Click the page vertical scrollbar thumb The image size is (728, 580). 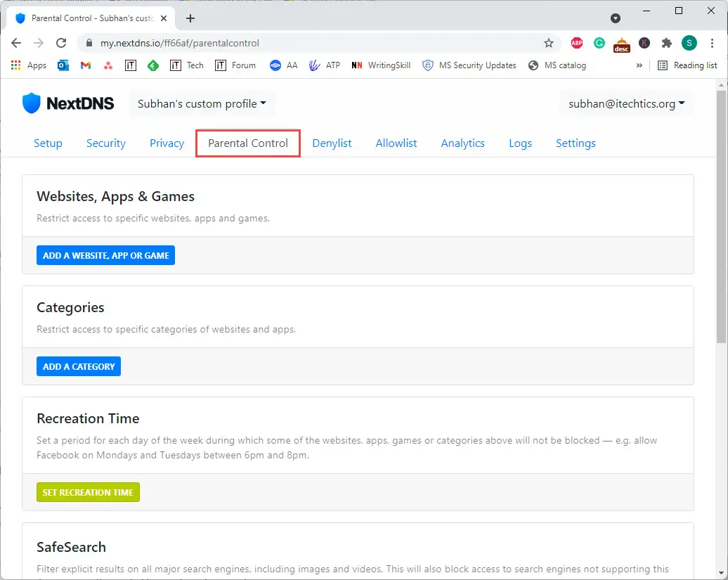[x=721, y=217]
